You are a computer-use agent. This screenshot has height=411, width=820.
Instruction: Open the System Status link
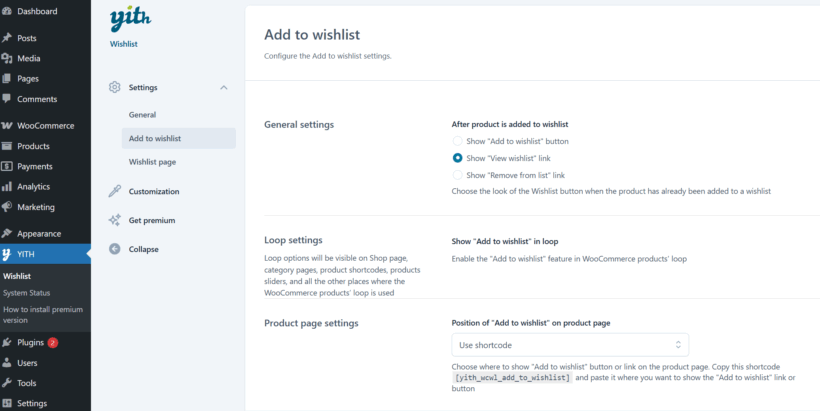click(26, 293)
